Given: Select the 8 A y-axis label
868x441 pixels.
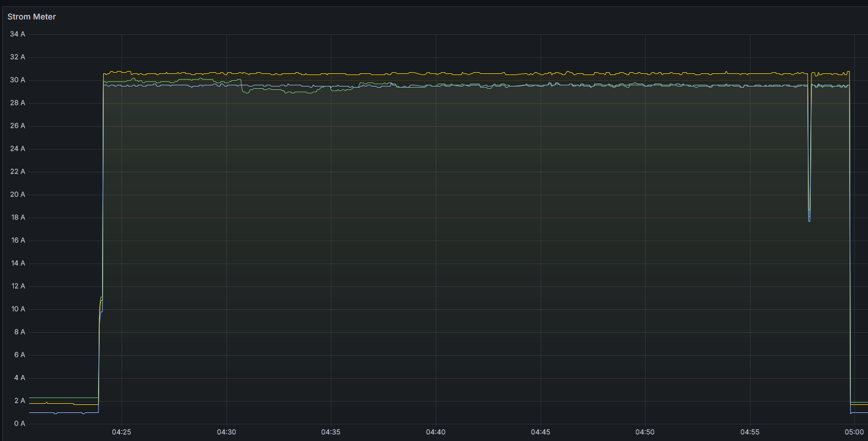Looking at the screenshot, I should pos(20,332).
